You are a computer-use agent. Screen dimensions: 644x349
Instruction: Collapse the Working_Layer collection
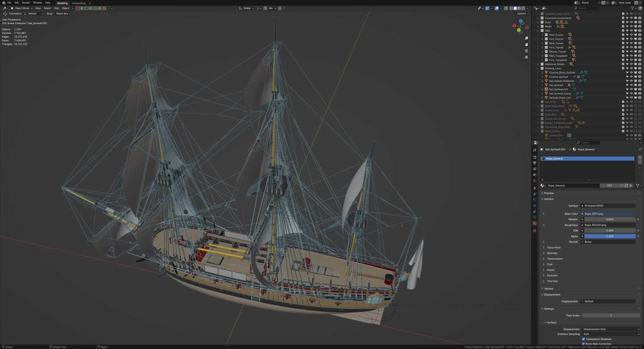(x=538, y=68)
